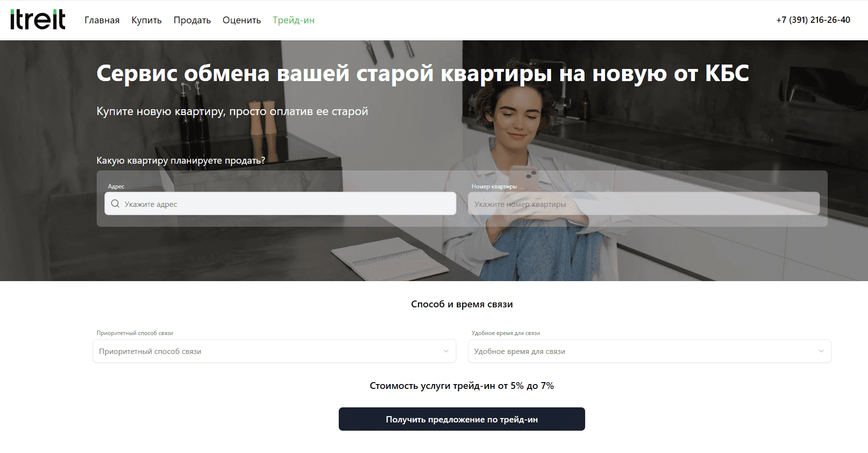Click the green dot above the logo letter i
Image resolution: width=868 pixels, height=453 pixels.
coord(12,12)
